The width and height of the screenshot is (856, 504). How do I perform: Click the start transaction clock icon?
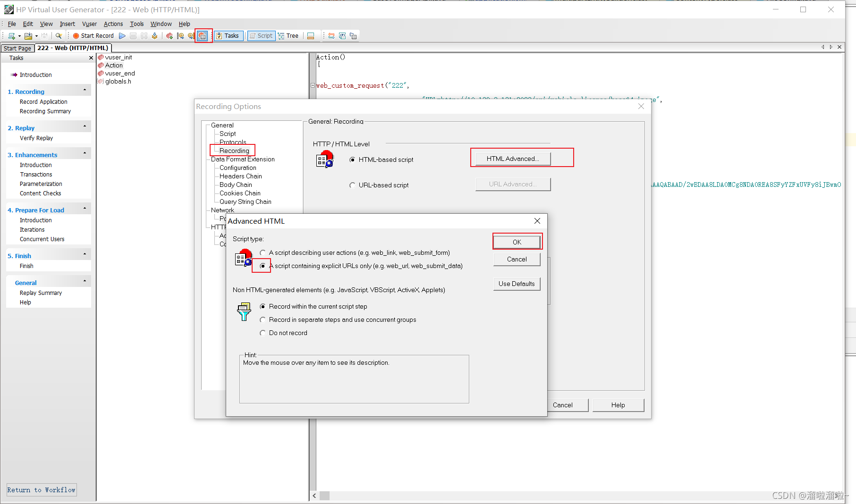(x=180, y=36)
